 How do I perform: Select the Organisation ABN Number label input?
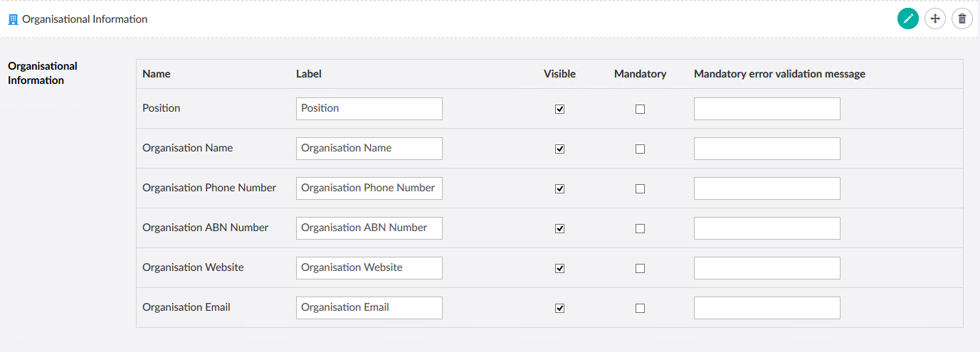369,228
